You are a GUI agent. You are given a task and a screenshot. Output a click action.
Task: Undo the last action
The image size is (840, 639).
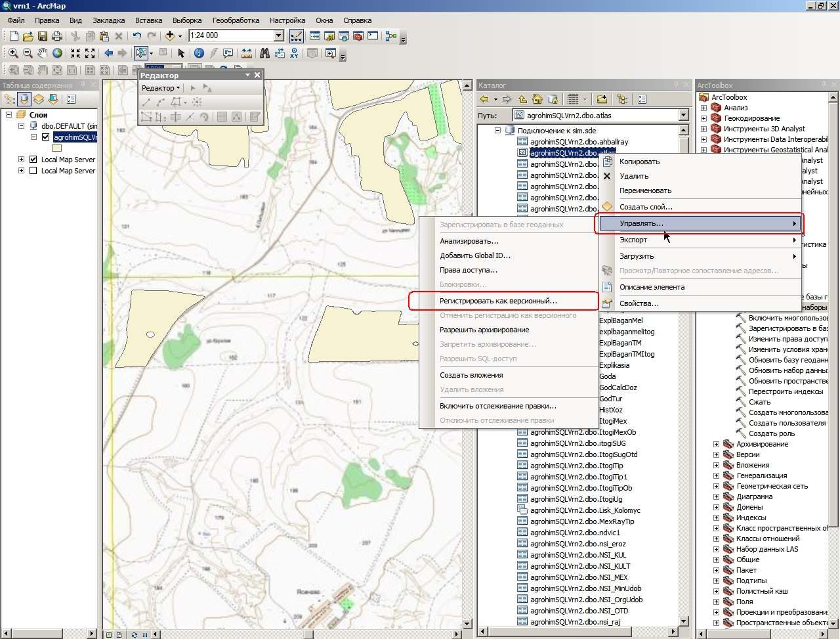pyautogui.click(x=136, y=36)
